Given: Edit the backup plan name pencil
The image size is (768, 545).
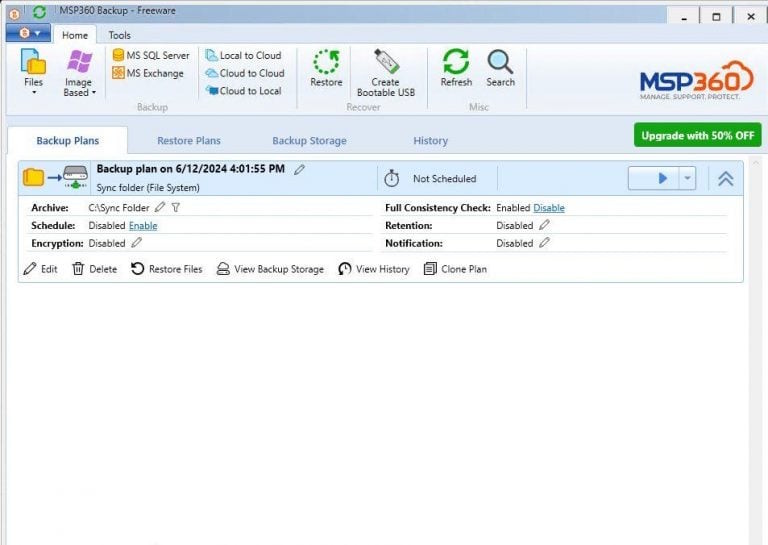Looking at the screenshot, I should click(299, 169).
